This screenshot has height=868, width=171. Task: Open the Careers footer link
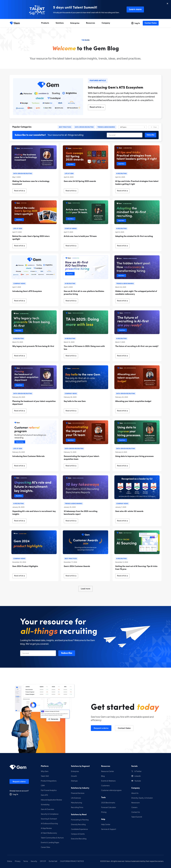click(134, 807)
